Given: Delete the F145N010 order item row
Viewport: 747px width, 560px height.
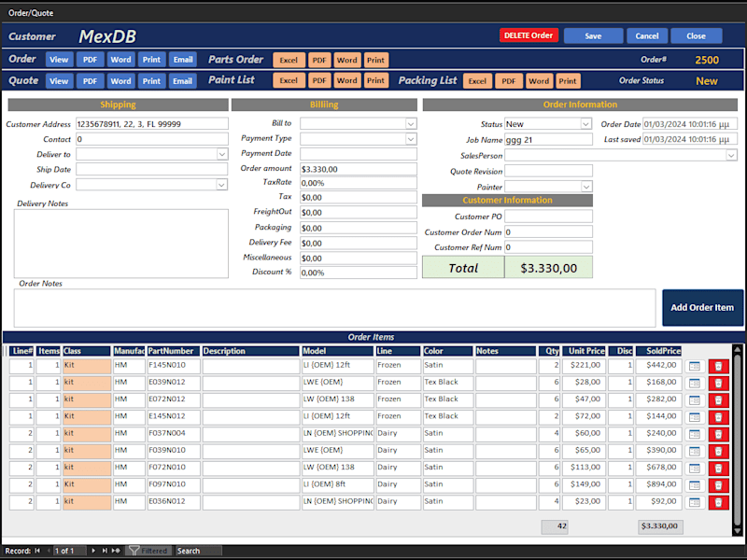Looking at the screenshot, I should click(718, 366).
